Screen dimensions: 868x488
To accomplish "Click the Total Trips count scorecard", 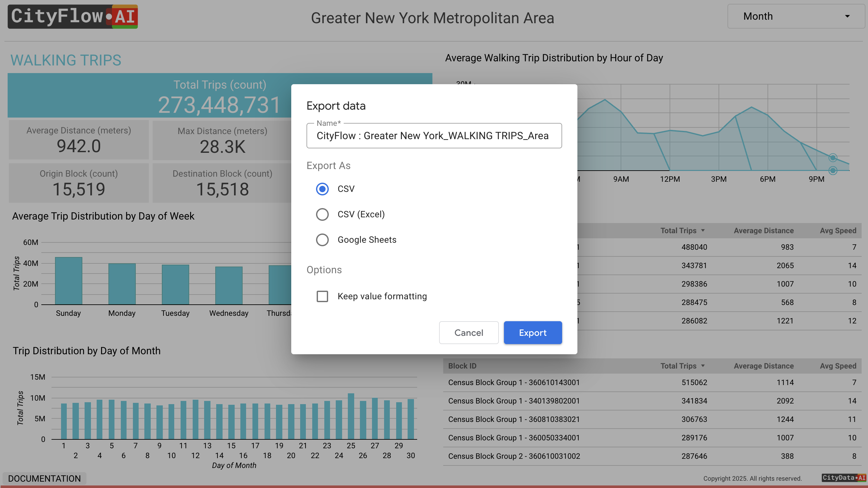I will [x=220, y=96].
